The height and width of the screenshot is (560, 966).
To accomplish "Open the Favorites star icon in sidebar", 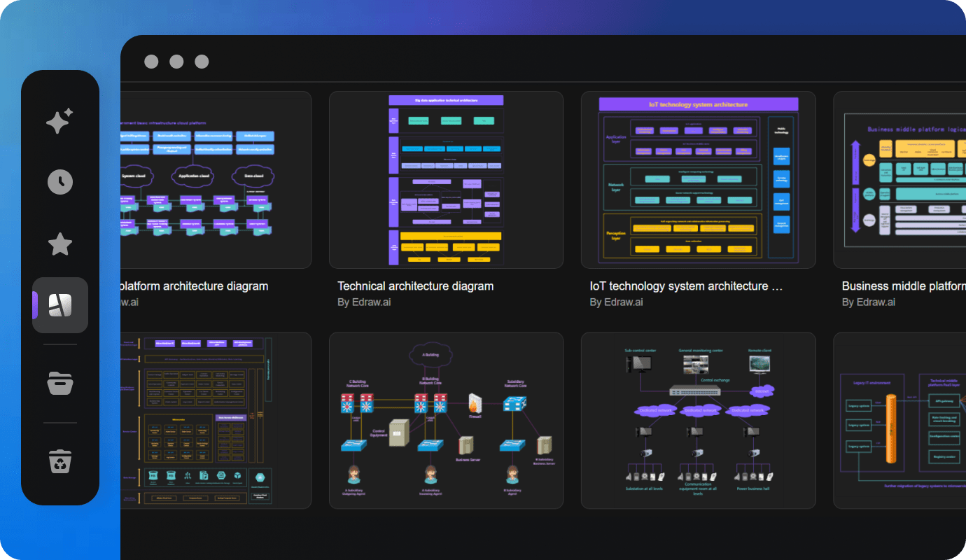I will pyautogui.click(x=59, y=244).
